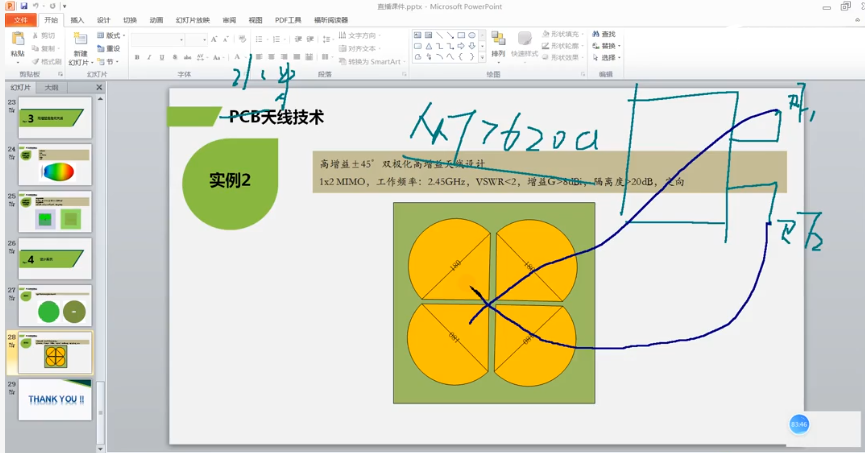Screen dimensions: 865x453
Task: Click the Increase Indent icon
Action: click(x=310, y=39)
